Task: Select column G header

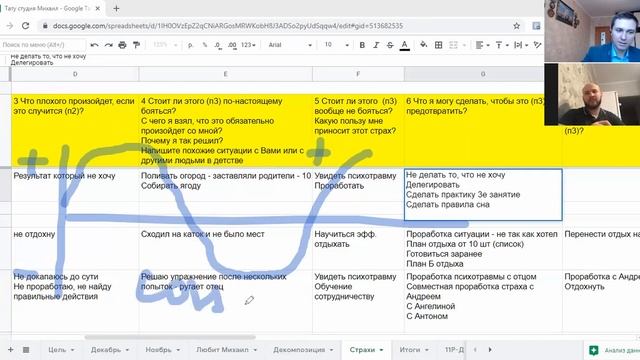Action: [483, 74]
